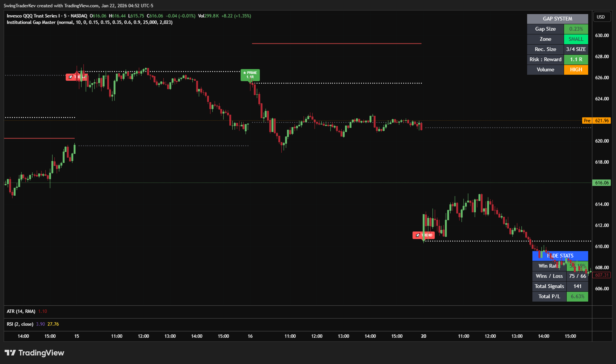Click the orange Pre 621.96 price label
The height and width of the screenshot is (364, 616).
point(596,121)
